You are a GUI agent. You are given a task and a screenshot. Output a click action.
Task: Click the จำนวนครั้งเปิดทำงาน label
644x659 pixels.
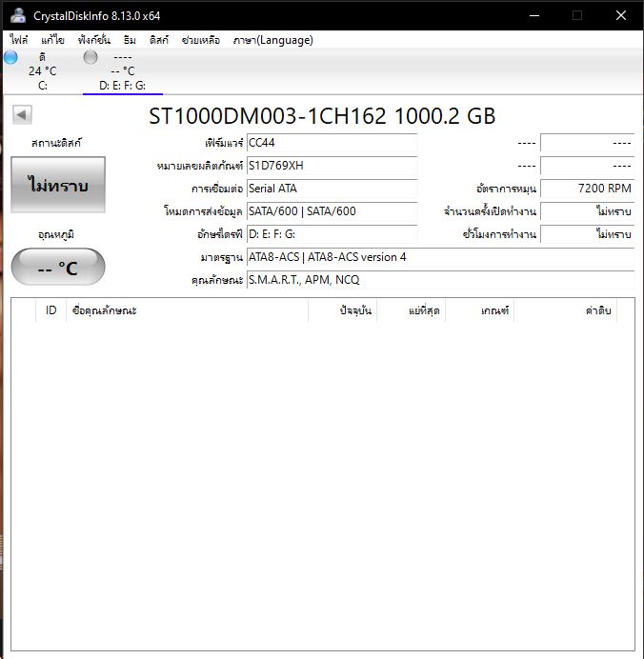pyautogui.click(x=491, y=211)
